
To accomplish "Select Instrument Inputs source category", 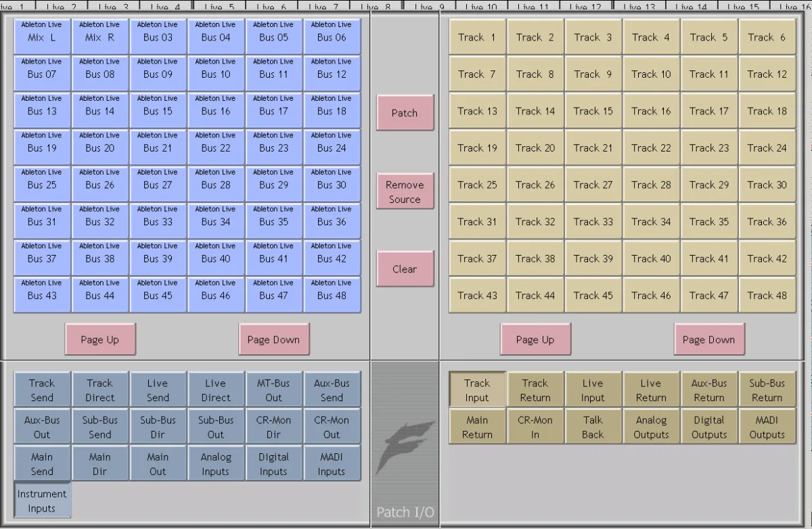I will [42, 501].
